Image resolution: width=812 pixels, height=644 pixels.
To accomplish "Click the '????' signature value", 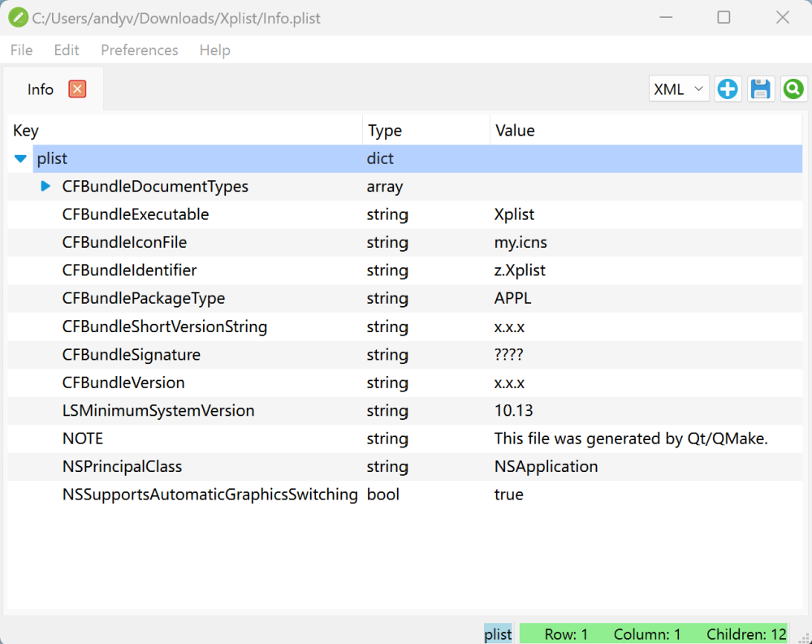I will [508, 355].
